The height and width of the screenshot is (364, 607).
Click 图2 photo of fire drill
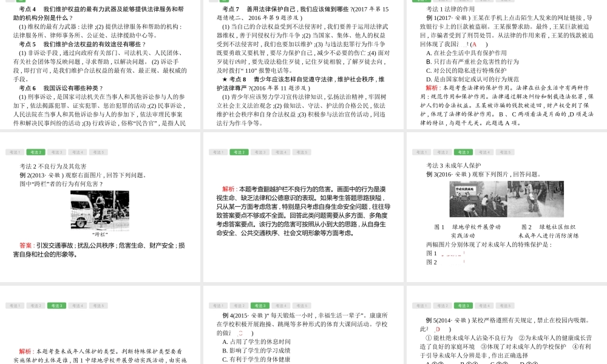pos(535,199)
